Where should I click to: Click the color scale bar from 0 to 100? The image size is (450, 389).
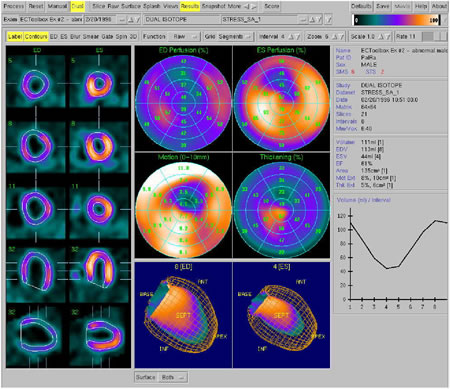(397, 20)
